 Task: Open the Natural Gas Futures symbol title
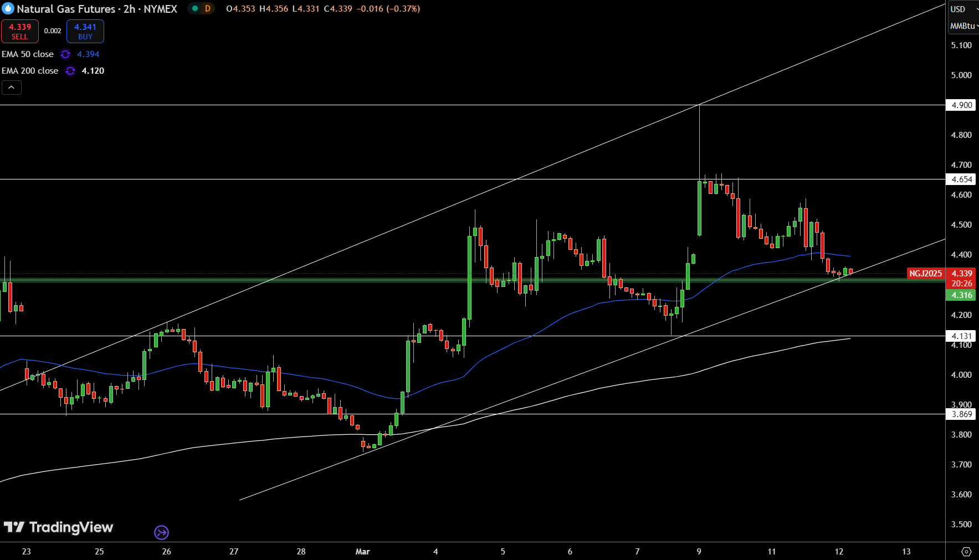tap(97, 9)
